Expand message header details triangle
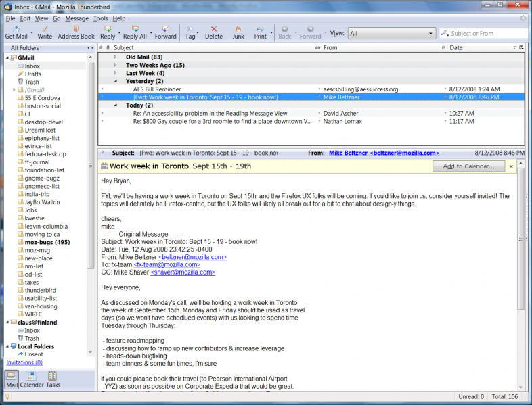The width and height of the screenshot is (532, 405). pos(103,153)
